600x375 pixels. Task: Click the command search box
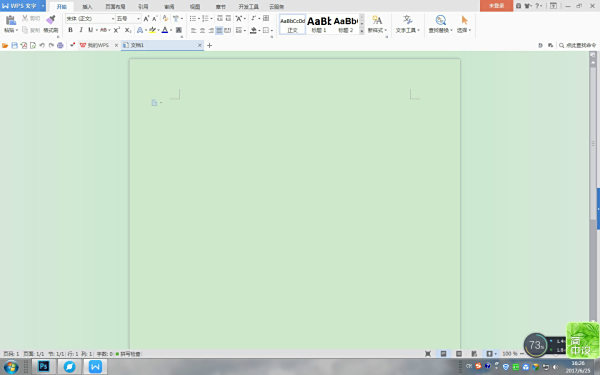(577, 45)
